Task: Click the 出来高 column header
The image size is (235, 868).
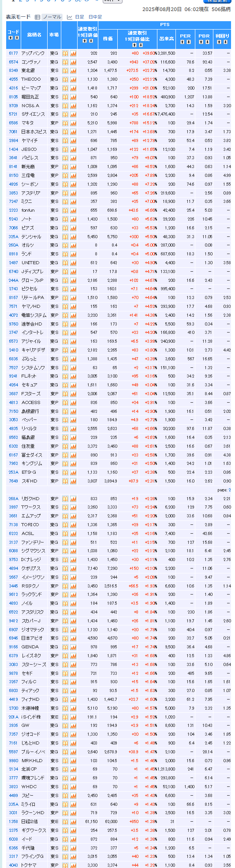Action: click(167, 39)
